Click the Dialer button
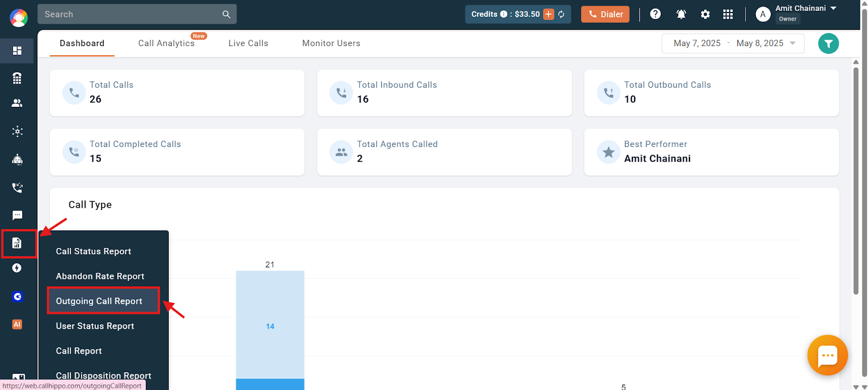The image size is (868, 390). [x=605, y=14]
